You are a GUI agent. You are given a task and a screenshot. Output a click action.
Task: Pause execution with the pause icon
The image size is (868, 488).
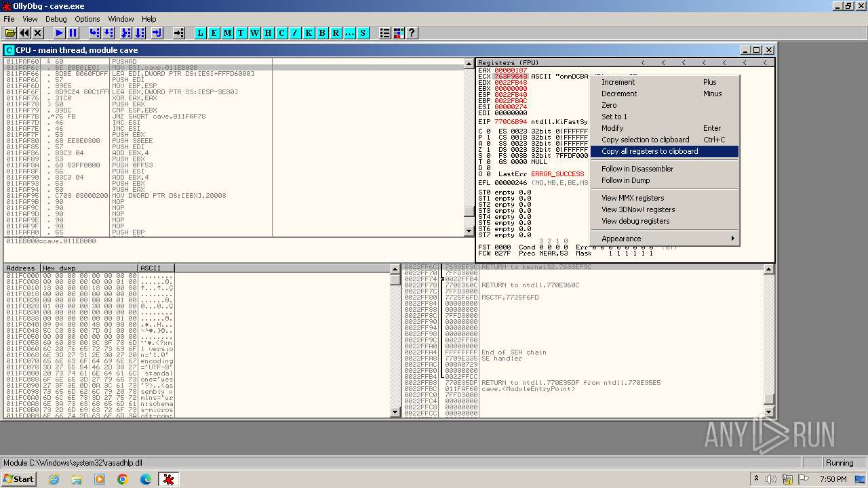pyautogui.click(x=73, y=33)
